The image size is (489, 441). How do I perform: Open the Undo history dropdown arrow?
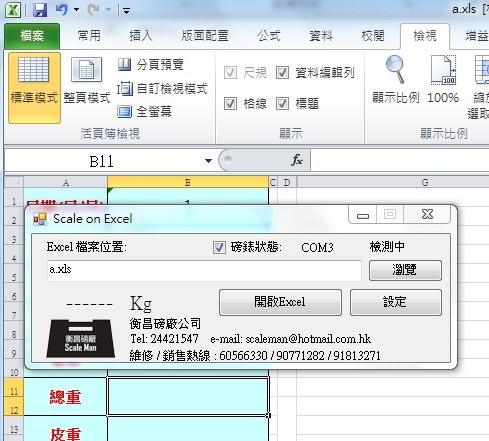click(x=77, y=10)
